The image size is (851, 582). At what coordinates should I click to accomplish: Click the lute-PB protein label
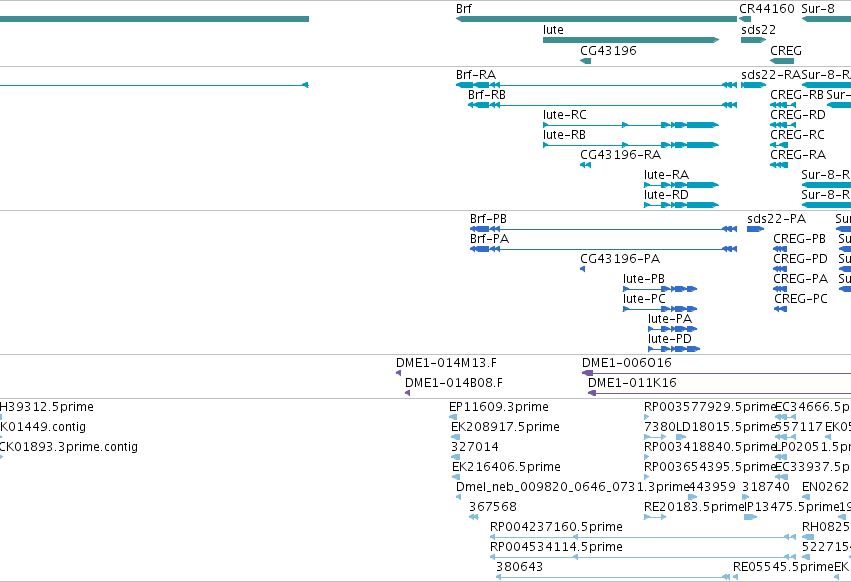point(644,279)
